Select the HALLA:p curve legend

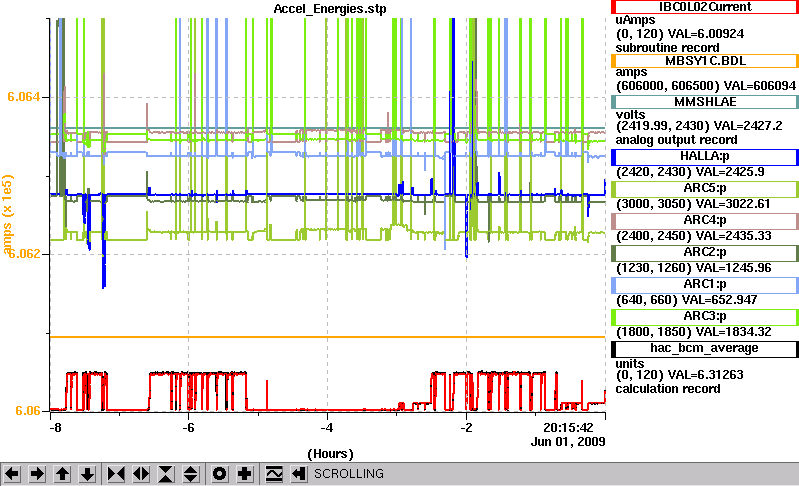pos(705,157)
